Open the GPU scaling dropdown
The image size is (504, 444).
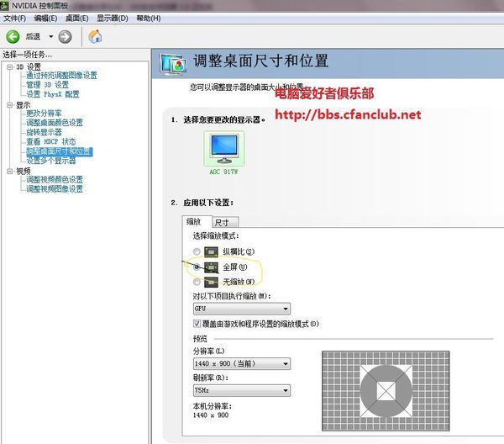[241, 309]
